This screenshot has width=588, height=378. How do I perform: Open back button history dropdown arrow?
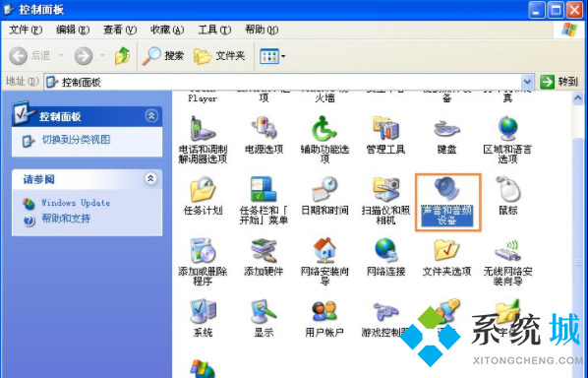point(61,56)
